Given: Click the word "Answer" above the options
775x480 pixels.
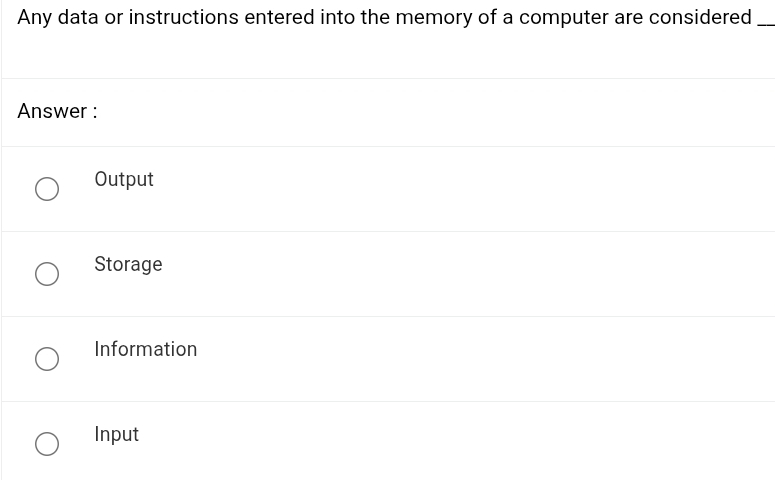Looking at the screenshot, I should click(x=52, y=111).
